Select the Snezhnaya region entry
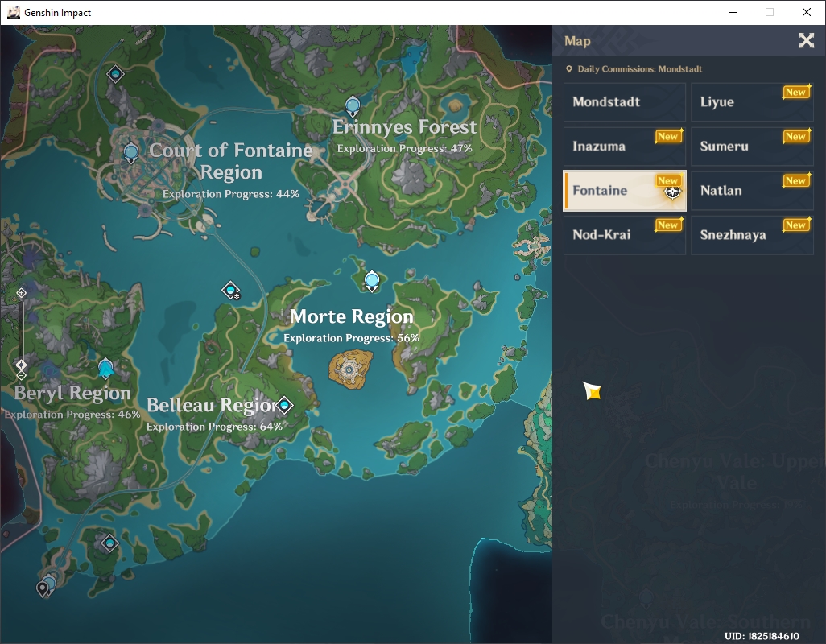826x644 pixels. click(x=752, y=234)
